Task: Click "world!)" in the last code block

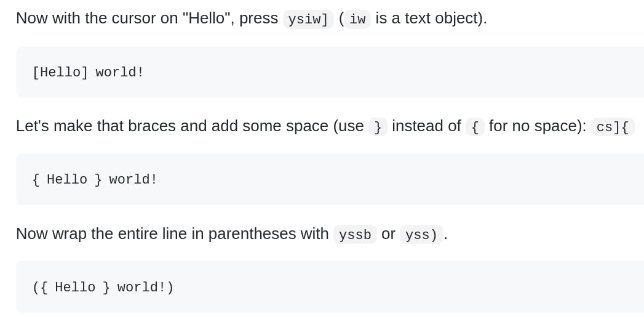Action: 145,288
